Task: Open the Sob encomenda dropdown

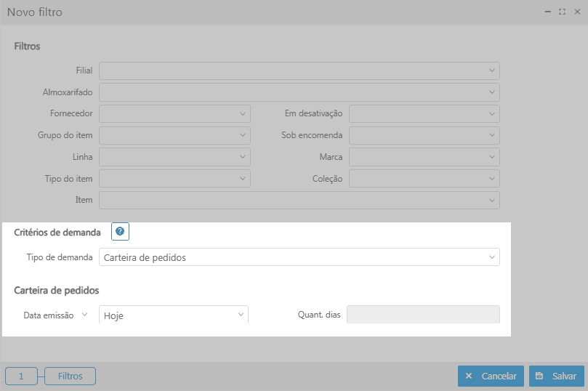Action: point(424,135)
